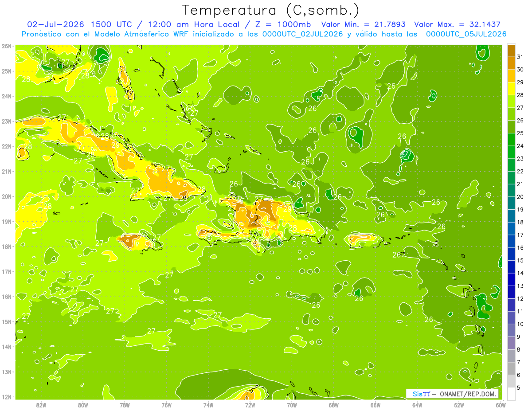This screenshot has height=411, width=532.
Task: Click the legend value label "5"
Action: (x=519, y=388)
